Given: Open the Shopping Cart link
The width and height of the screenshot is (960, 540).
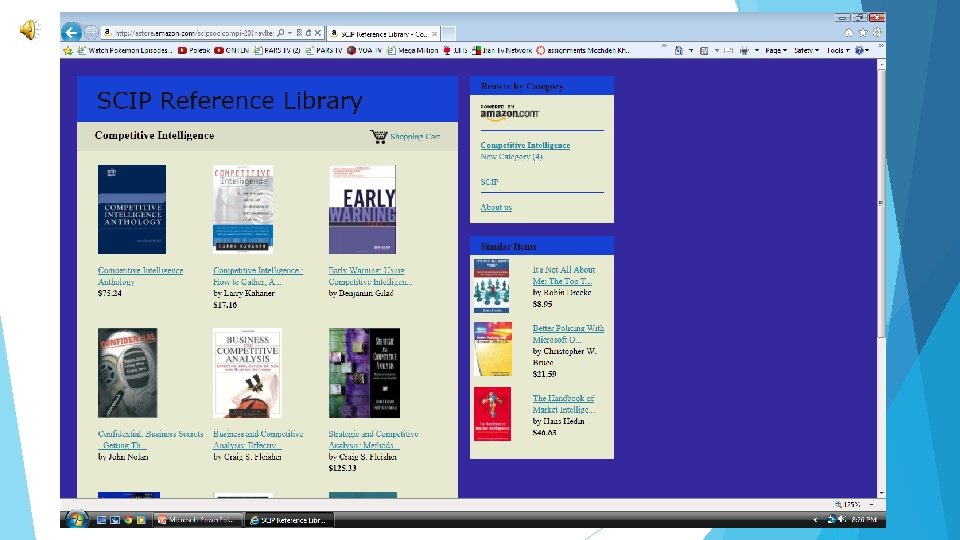Looking at the screenshot, I should (414, 137).
